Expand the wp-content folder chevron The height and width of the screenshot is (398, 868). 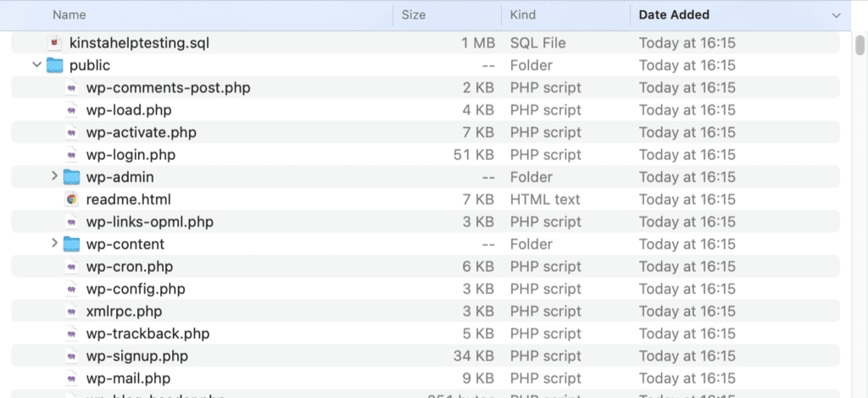[x=54, y=244]
